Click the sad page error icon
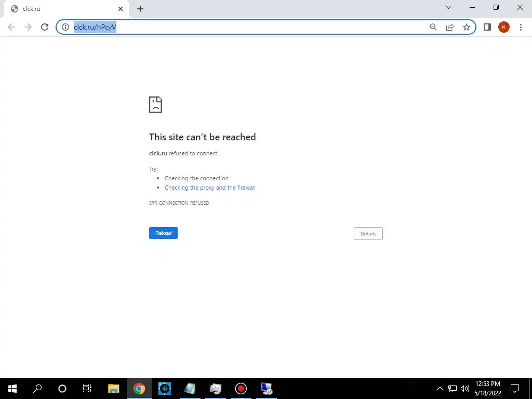This screenshot has height=399, width=532. click(155, 104)
